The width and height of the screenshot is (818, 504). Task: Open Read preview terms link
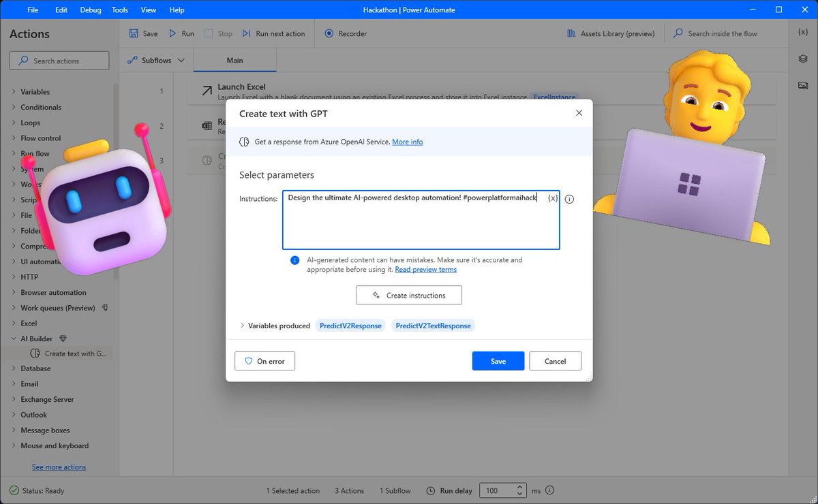coord(425,270)
